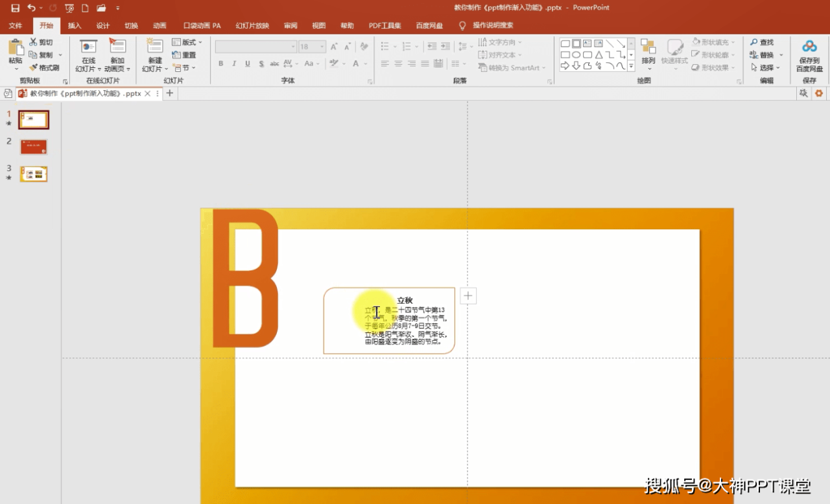
Task: Click the Reset (重置) slide button
Action: pos(184,55)
